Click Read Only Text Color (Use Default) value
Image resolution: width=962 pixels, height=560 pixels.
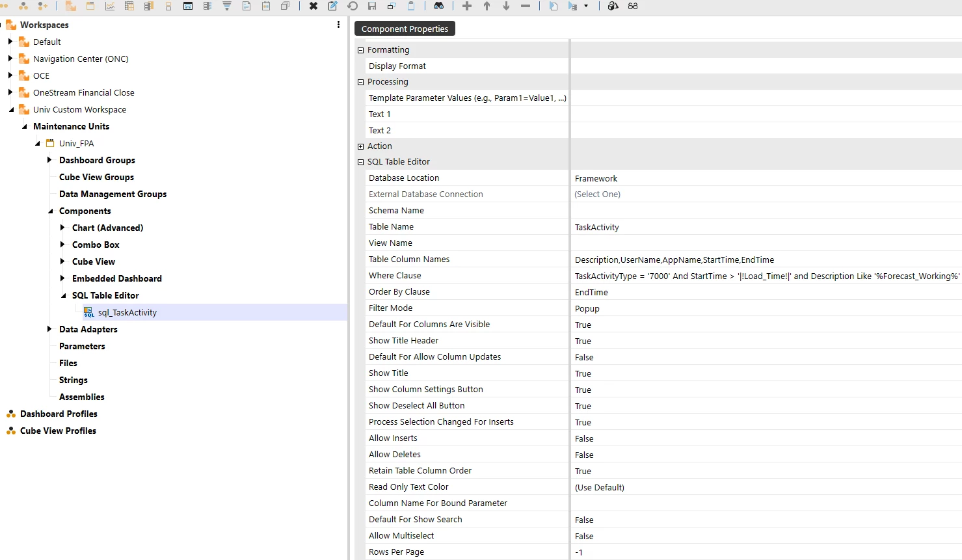tap(599, 487)
